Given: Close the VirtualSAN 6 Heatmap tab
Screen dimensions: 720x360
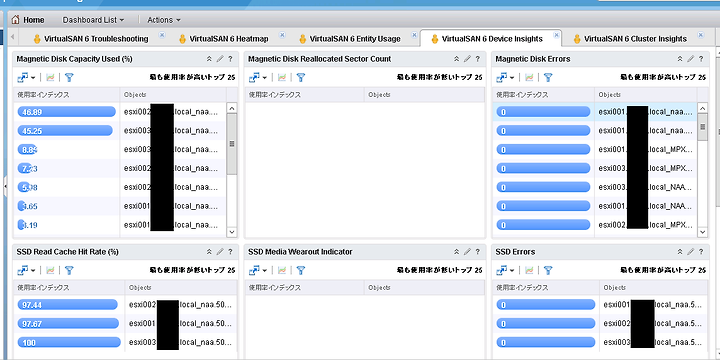Looking at the screenshot, I should tap(282, 34).
